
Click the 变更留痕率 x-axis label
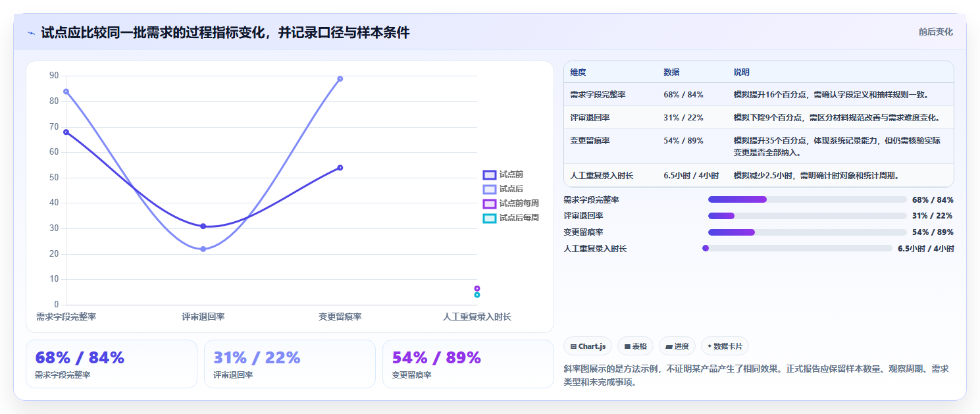click(x=340, y=317)
